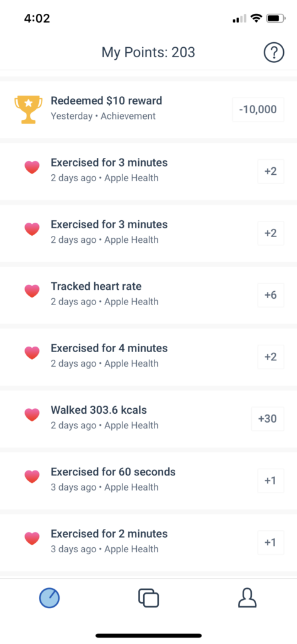Open the Exercised for 60 seconds entry
This screenshot has height=644, width=297.
pos(148,481)
